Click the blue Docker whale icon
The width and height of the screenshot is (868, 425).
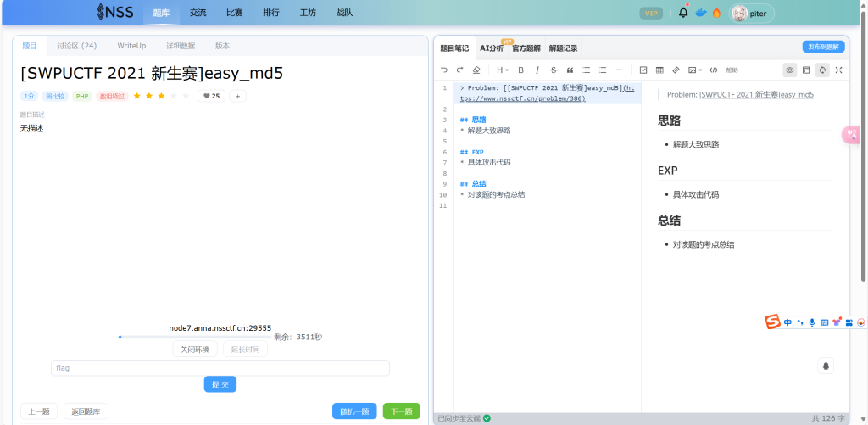(700, 13)
